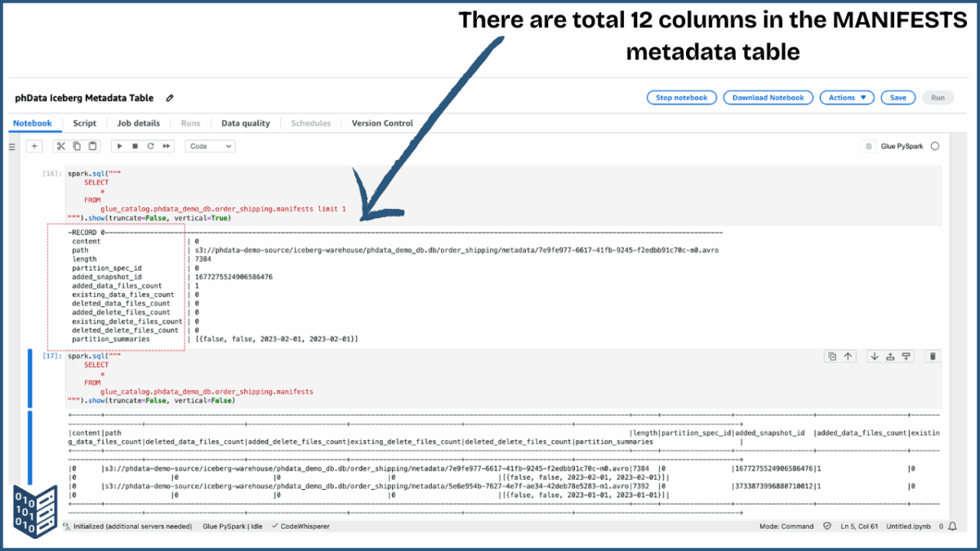Image resolution: width=980 pixels, height=551 pixels.
Task: Click the trust shield in status bar
Action: 827,527
